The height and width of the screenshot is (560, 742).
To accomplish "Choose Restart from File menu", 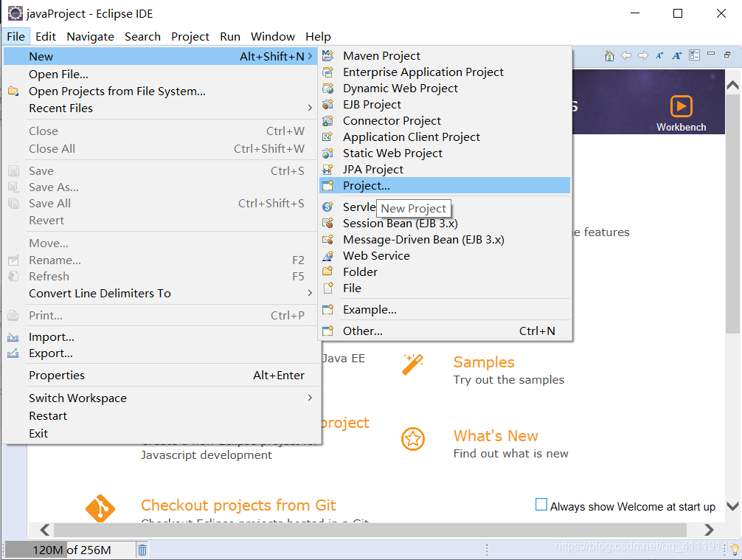I will pyautogui.click(x=161, y=415).
